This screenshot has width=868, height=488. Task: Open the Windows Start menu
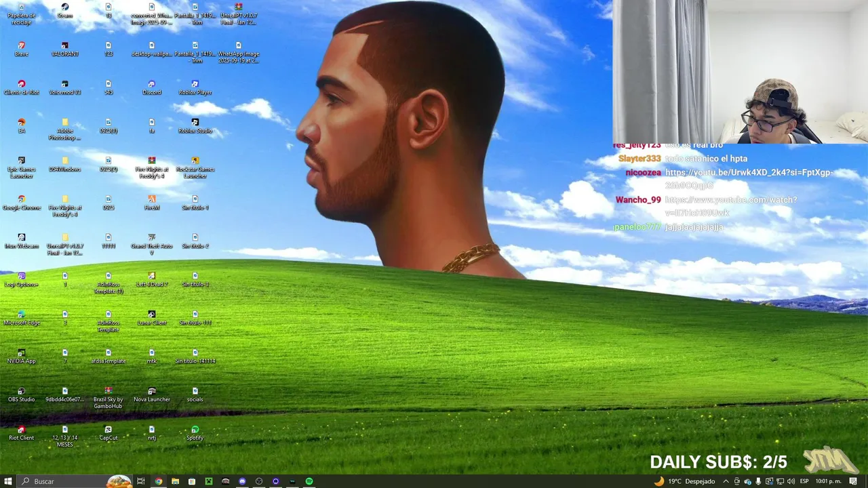(8, 481)
